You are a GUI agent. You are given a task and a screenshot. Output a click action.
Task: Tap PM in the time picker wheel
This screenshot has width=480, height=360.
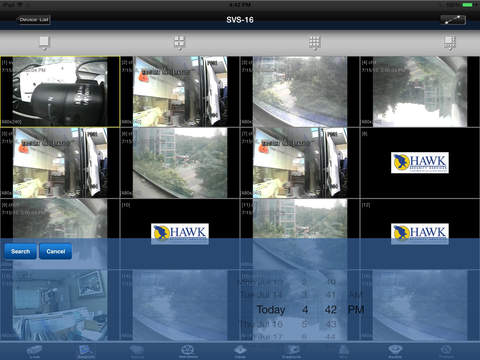click(x=356, y=310)
